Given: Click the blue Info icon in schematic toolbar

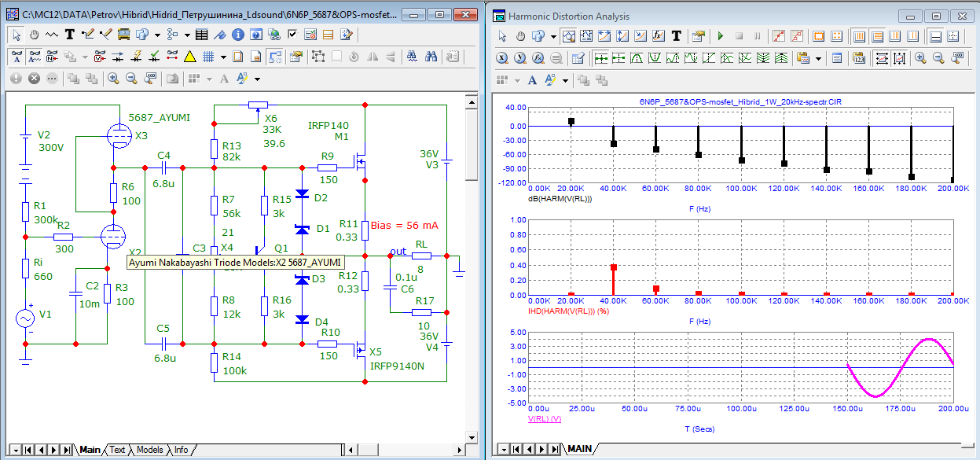Looking at the screenshot, I should click(x=237, y=35).
